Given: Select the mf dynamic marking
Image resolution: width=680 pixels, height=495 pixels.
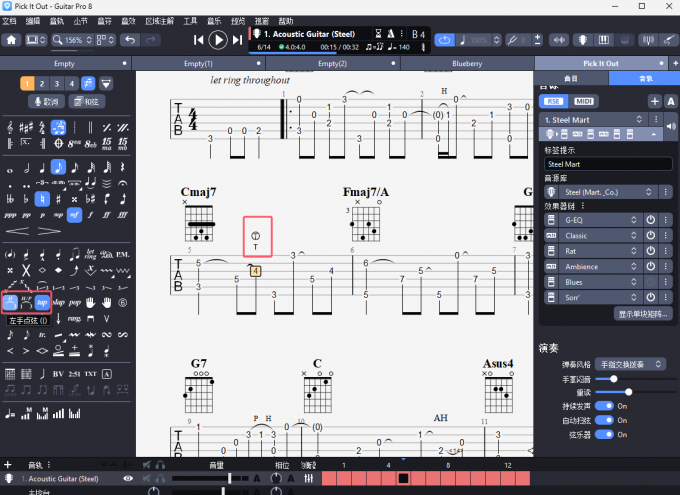Looking at the screenshot, I should (x=75, y=215).
